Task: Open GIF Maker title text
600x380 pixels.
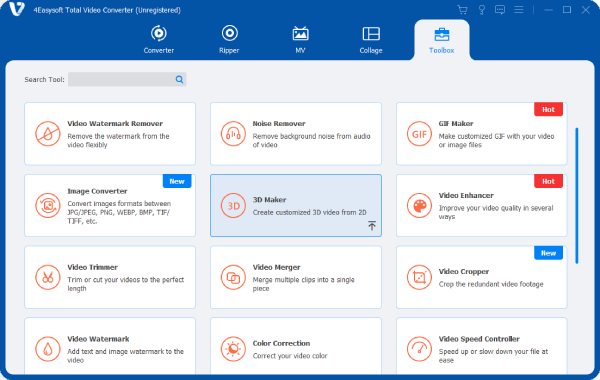Action: point(456,124)
